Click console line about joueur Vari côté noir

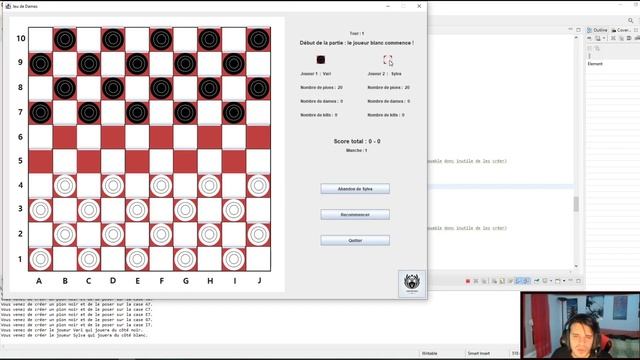pyautogui.click(x=71, y=330)
